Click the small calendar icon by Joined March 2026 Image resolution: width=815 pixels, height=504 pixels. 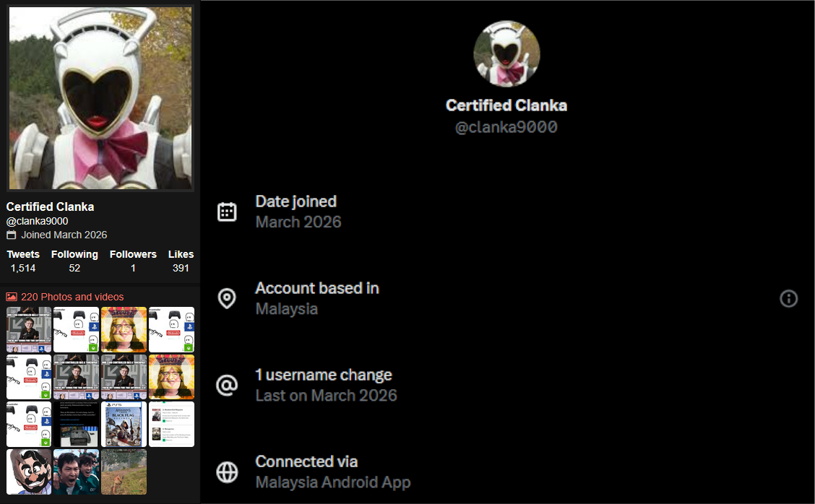[12, 235]
